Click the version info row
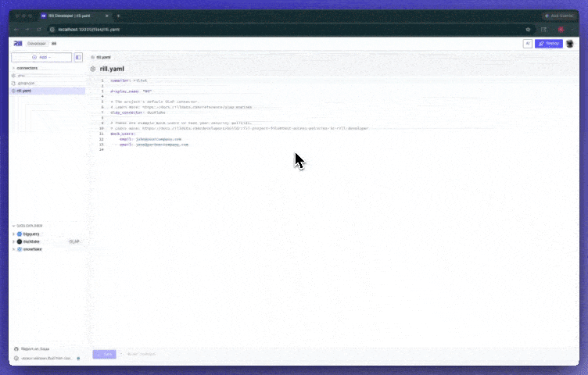The width and height of the screenshot is (588, 375). [46, 358]
